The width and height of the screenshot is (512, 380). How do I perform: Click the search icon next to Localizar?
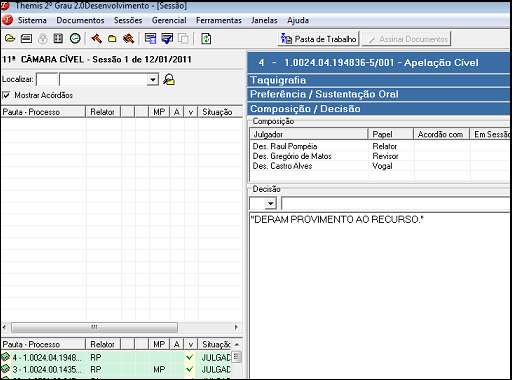click(x=169, y=80)
